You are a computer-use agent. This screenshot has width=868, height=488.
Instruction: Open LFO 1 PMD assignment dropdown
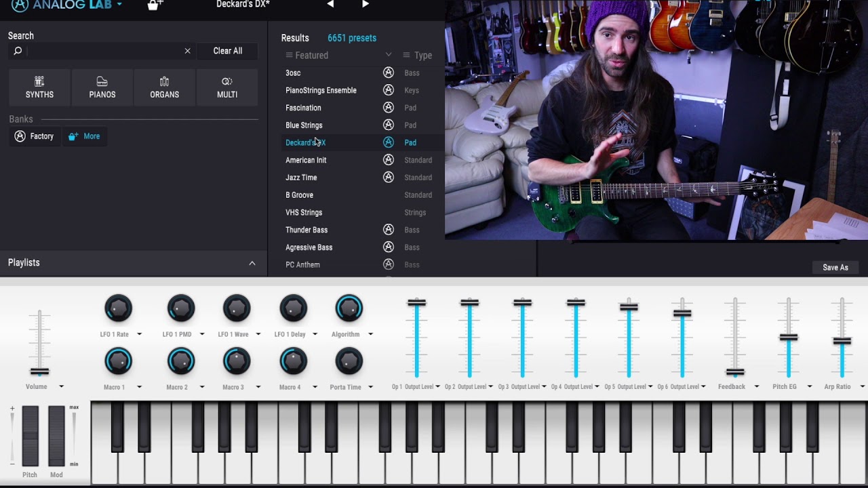(x=201, y=334)
